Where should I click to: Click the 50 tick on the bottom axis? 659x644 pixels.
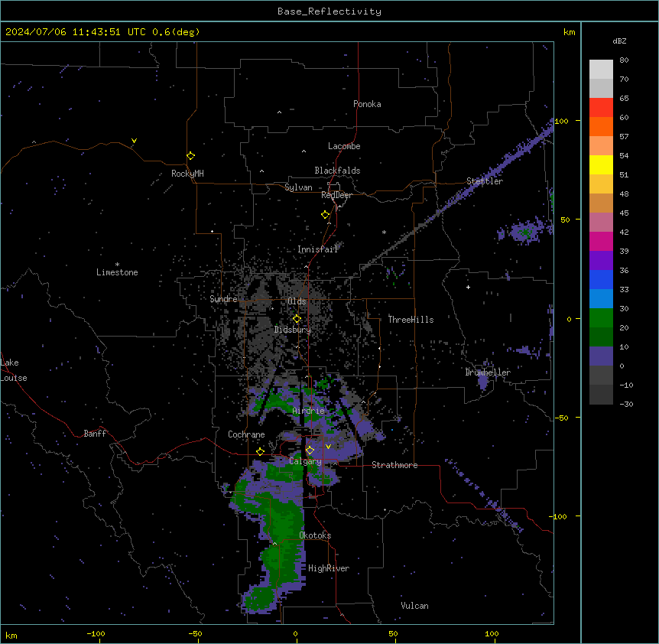392,633
